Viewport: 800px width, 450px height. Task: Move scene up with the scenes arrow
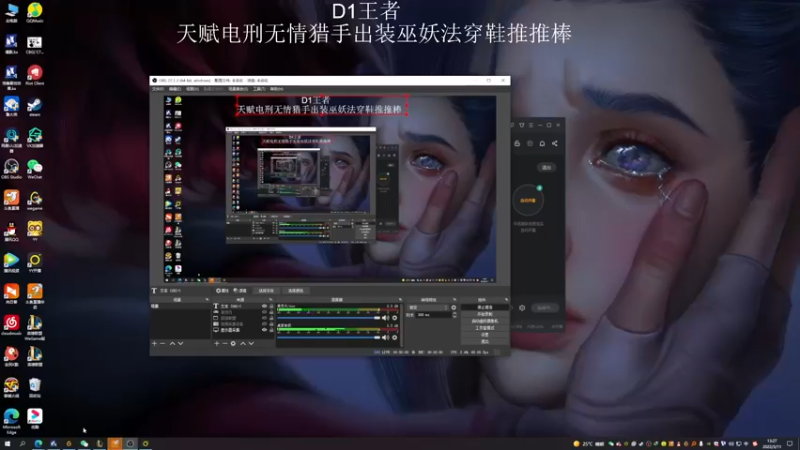[x=172, y=343]
